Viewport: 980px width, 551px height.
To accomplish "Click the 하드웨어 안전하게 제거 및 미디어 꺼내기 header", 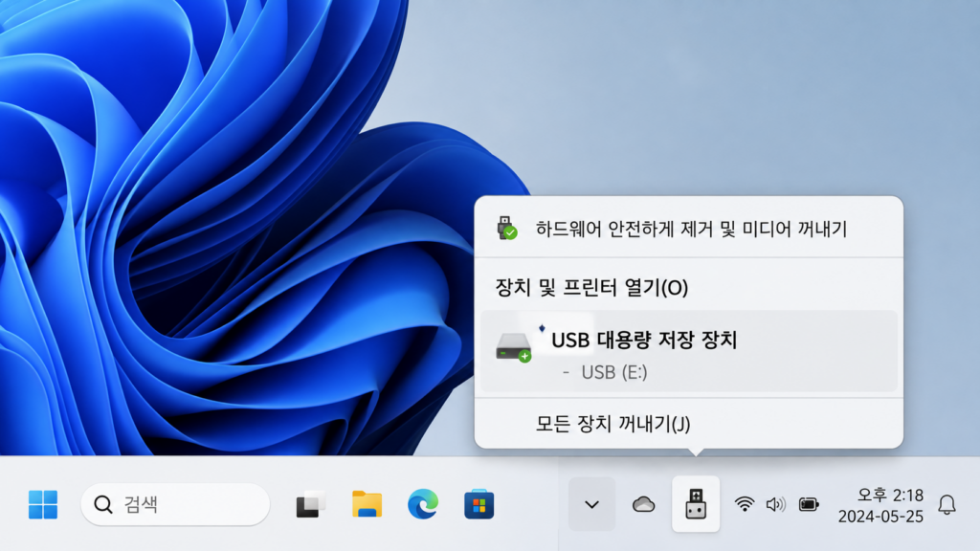I will pos(691,229).
